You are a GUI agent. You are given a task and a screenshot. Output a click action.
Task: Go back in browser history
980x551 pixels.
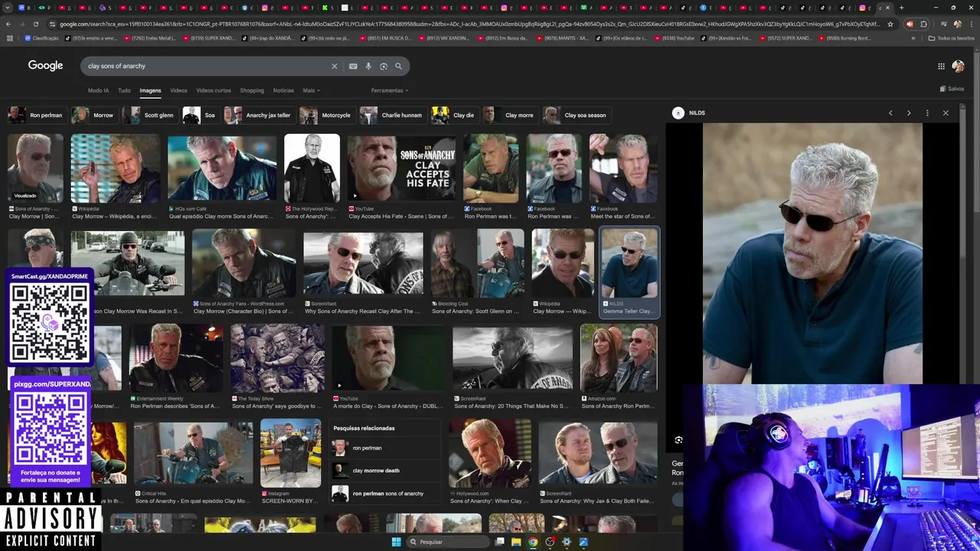pos(8,24)
